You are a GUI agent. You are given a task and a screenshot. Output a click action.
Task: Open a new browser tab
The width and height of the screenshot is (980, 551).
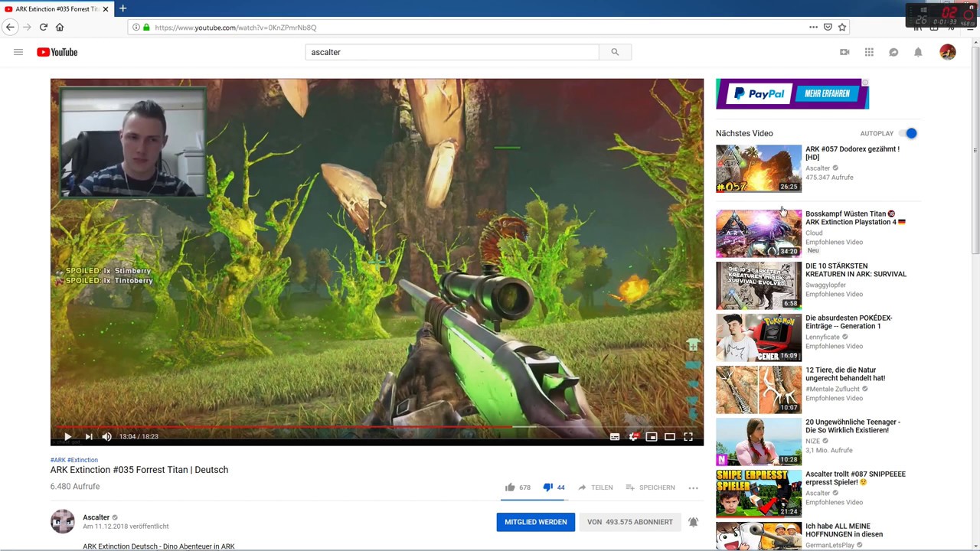pos(122,8)
